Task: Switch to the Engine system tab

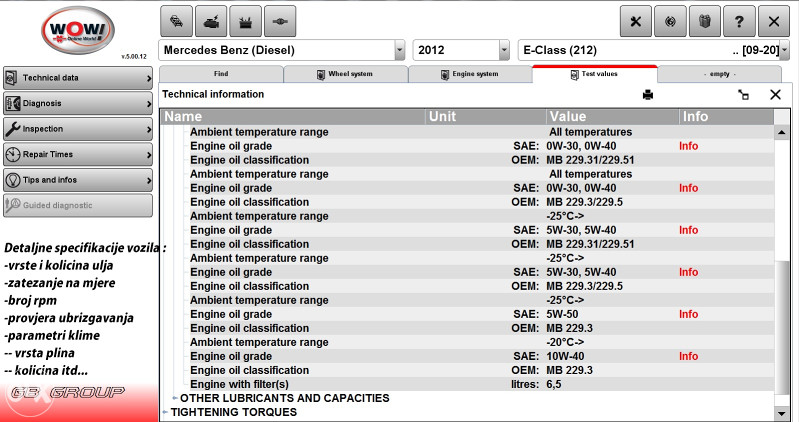Action: tap(470, 74)
